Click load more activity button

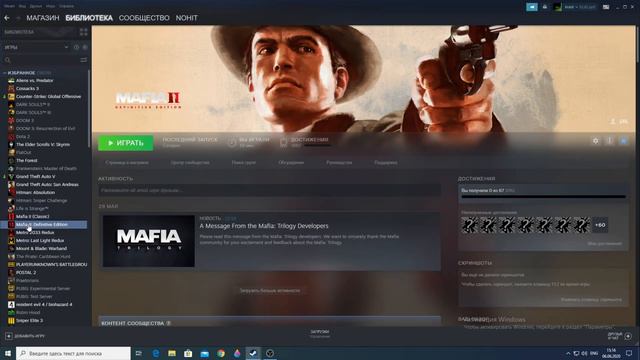269,291
